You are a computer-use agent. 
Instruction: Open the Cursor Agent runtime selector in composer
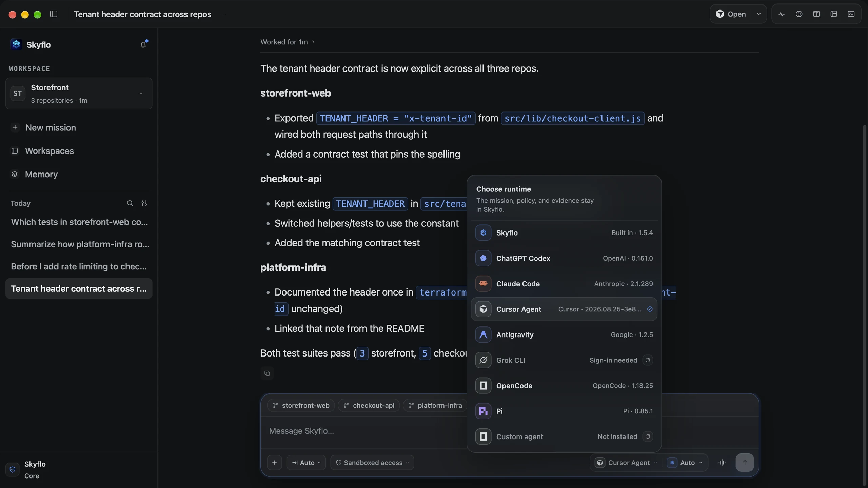point(627,463)
